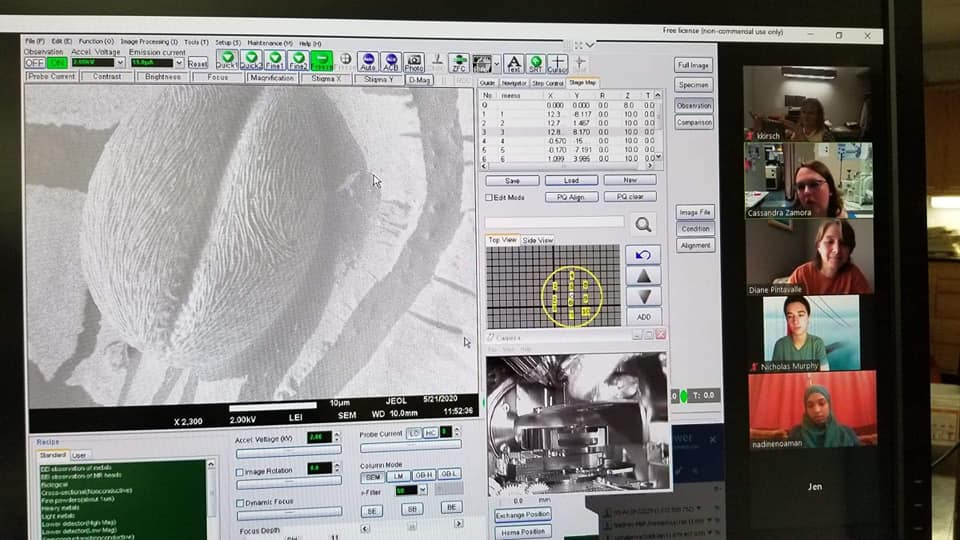Image resolution: width=960 pixels, height=540 pixels.
Task: Enable the Edit Mode checkbox
Action: (x=489, y=197)
